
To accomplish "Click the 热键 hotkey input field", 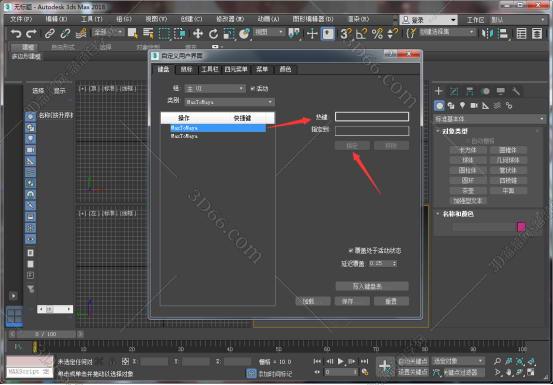I will click(x=372, y=117).
